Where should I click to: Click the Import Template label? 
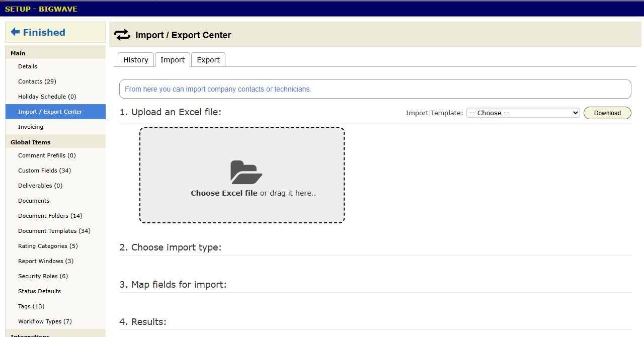pos(434,113)
